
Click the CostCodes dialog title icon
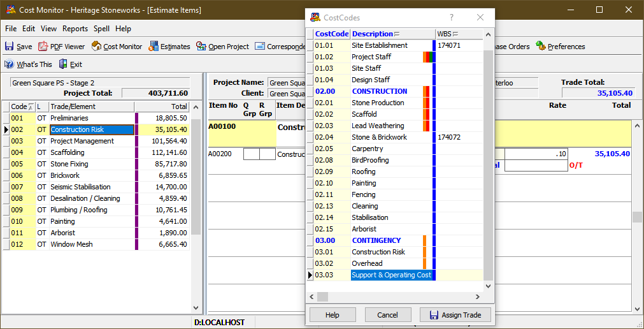[x=315, y=17]
